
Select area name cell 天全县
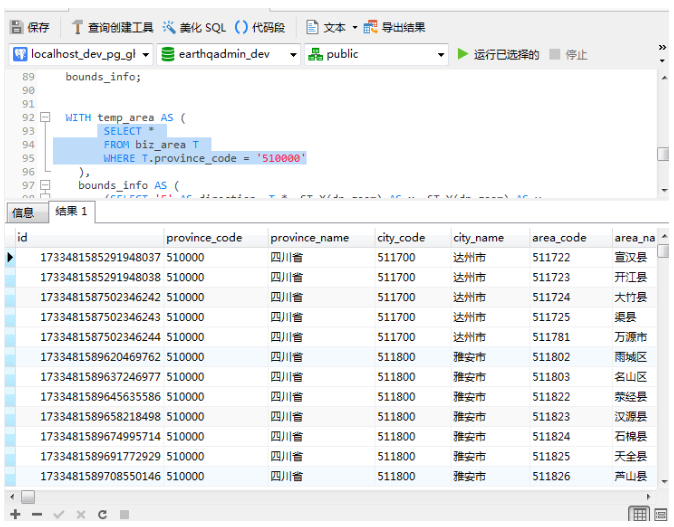point(635,457)
